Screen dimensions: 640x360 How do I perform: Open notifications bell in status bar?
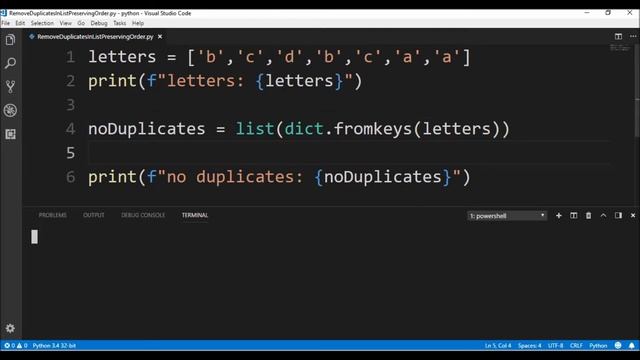[632, 345]
